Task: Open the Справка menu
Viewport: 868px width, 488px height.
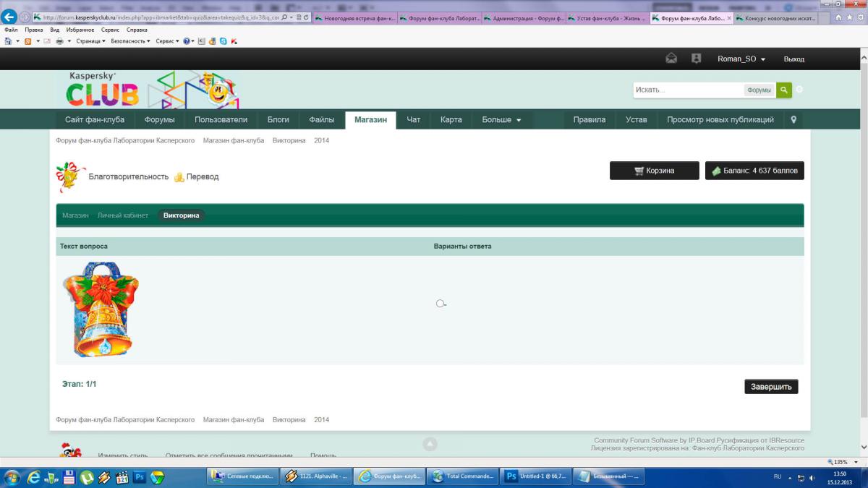Action: click(x=137, y=30)
